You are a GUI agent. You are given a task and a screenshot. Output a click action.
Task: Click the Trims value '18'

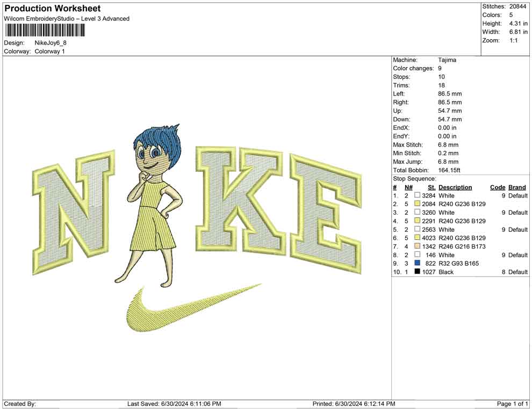pyautogui.click(x=441, y=85)
